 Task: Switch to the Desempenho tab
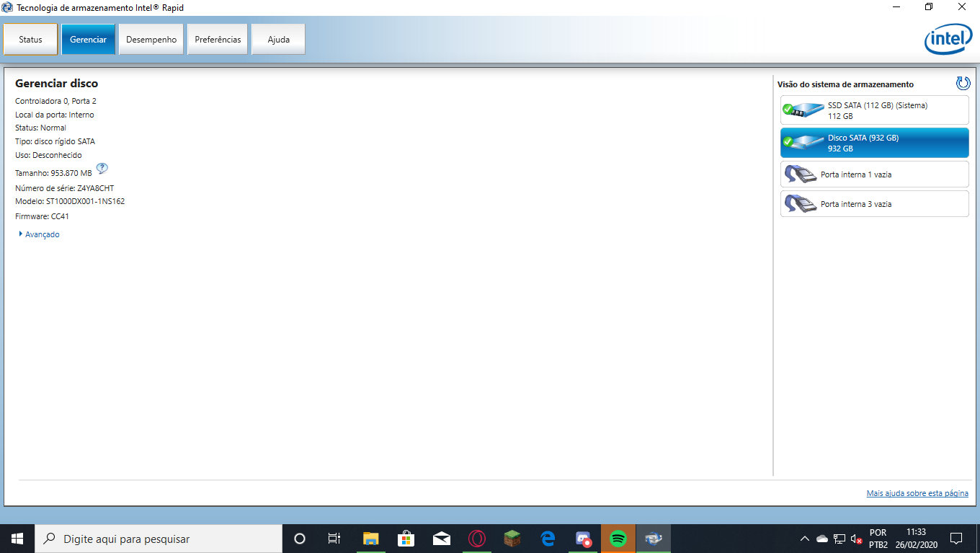(x=151, y=40)
